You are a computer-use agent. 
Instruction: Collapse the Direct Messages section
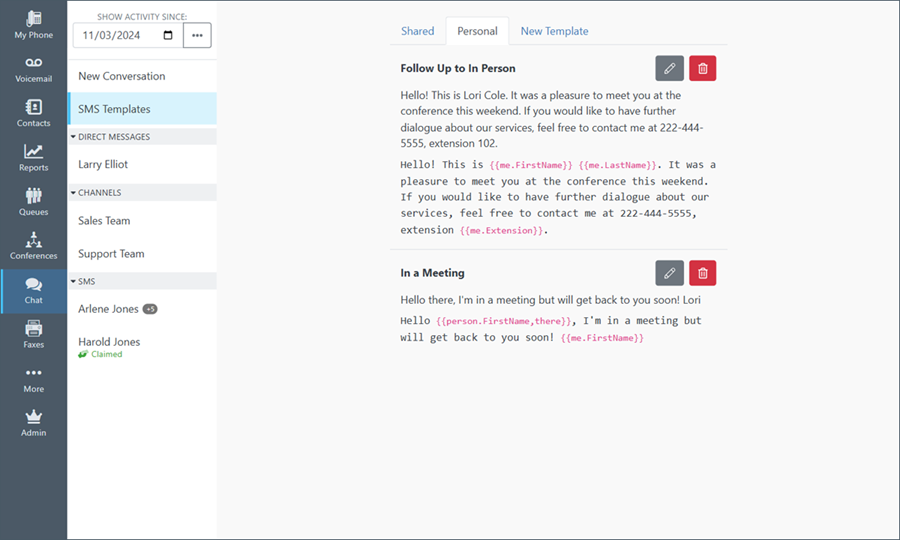tap(73, 136)
